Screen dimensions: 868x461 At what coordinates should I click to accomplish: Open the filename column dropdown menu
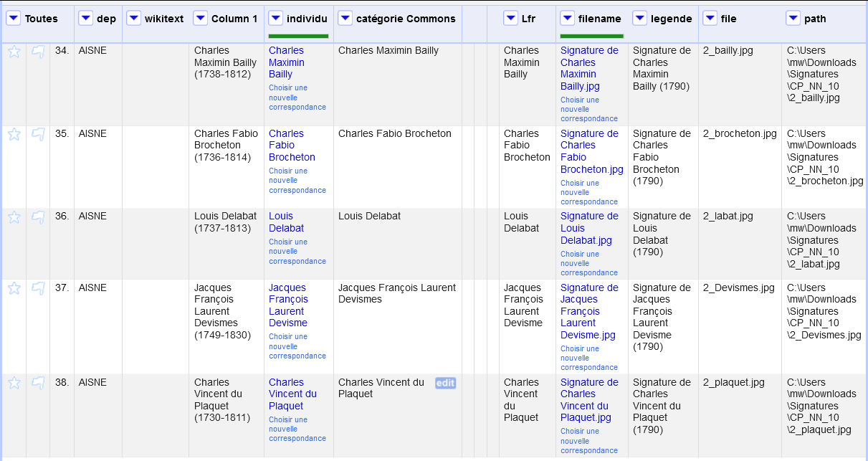[567, 19]
